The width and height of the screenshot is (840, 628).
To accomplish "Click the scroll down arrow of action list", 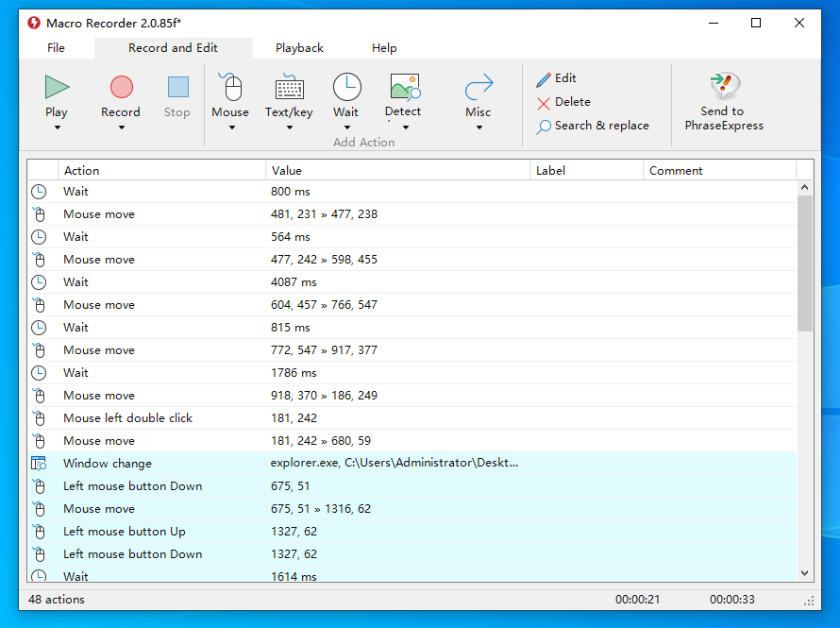I will (805, 573).
